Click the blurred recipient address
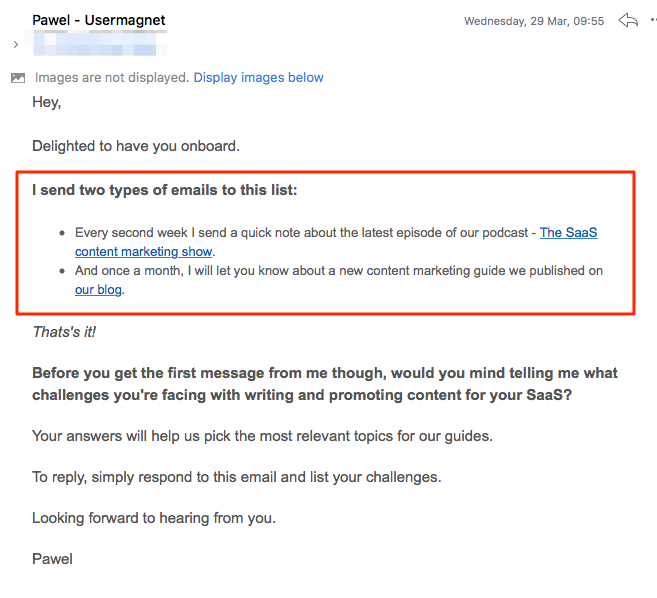 [101, 44]
